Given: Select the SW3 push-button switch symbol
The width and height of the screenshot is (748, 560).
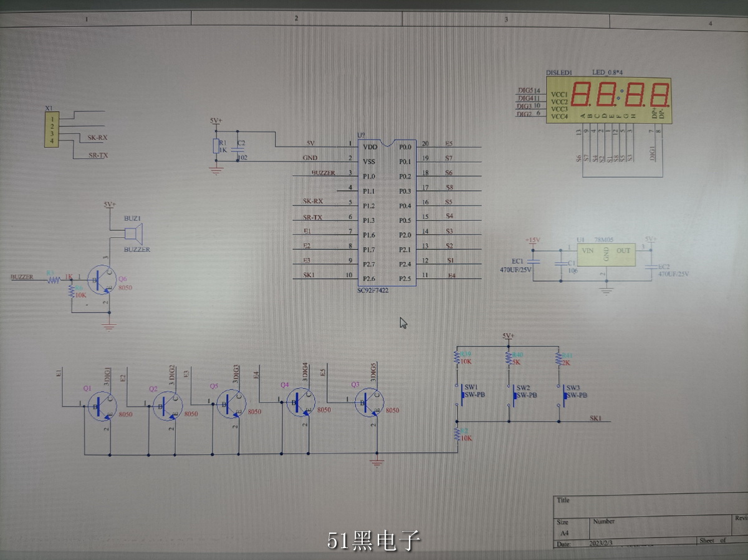Looking at the screenshot, I should pyautogui.click(x=561, y=395).
